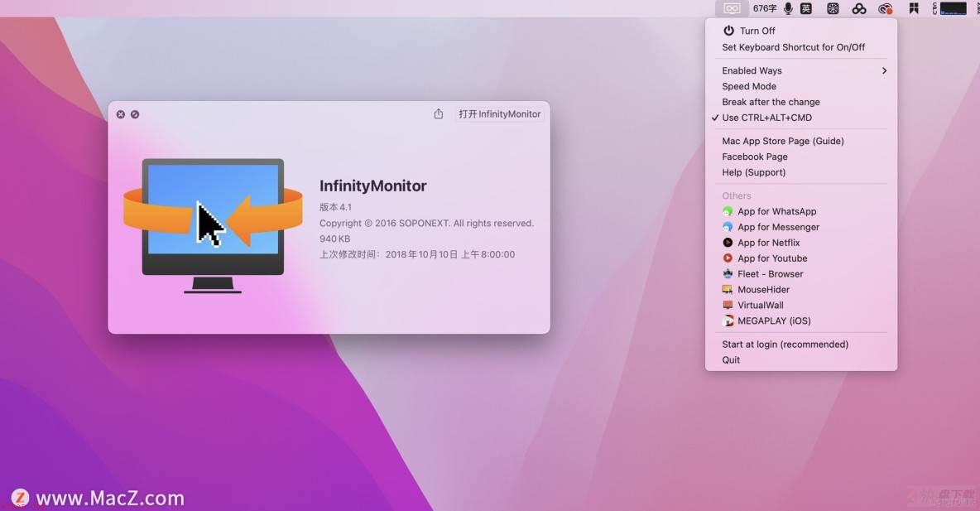Click the VirtualWall icon
The width and height of the screenshot is (980, 511).
click(x=728, y=306)
